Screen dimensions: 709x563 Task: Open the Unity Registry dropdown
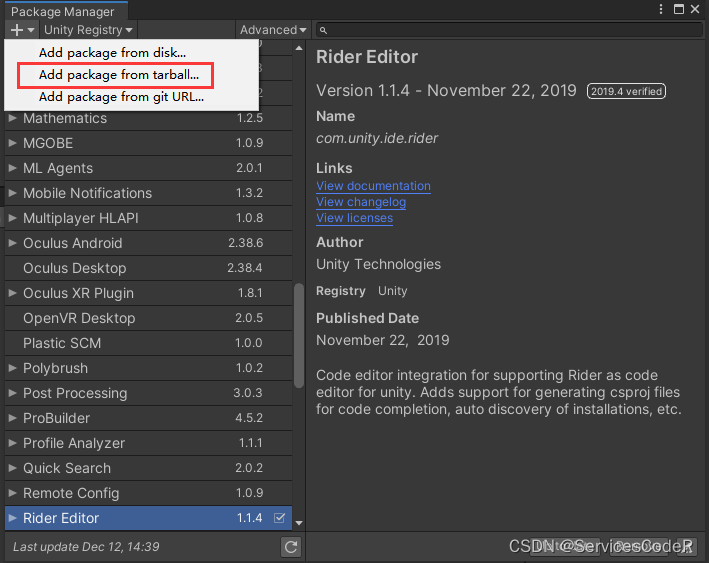88,30
